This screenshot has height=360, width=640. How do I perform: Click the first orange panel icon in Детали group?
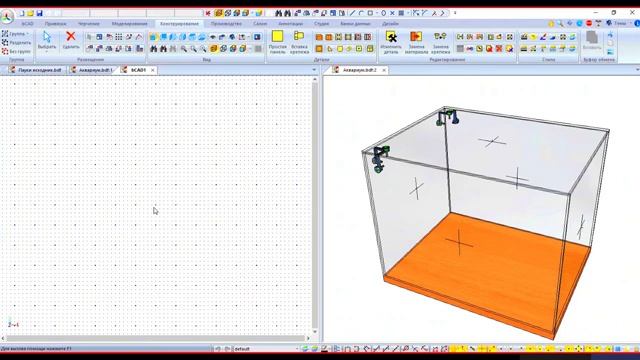[x=319, y=37]
